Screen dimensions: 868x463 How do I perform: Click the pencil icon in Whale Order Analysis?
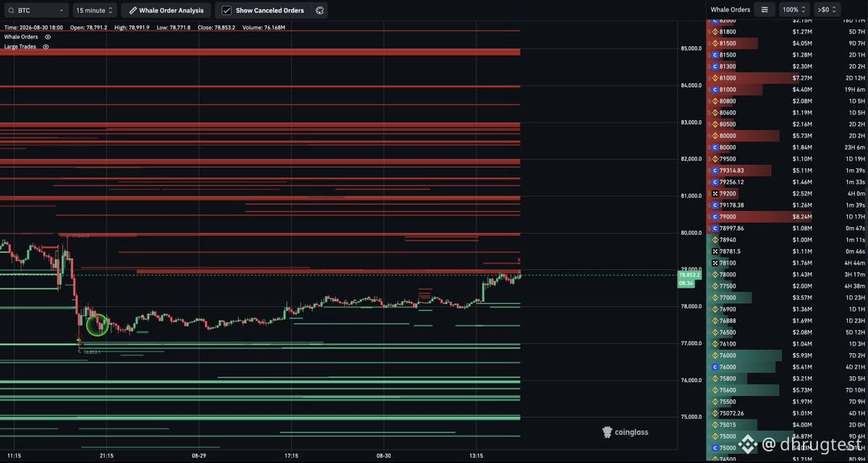coord(132,10)
